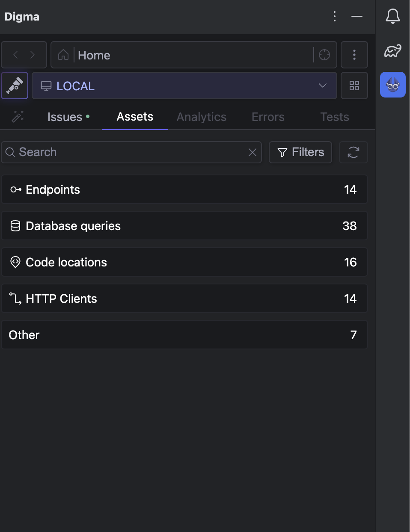
Task: Switch to the Errors tab
Action: [x=268, y=117]
